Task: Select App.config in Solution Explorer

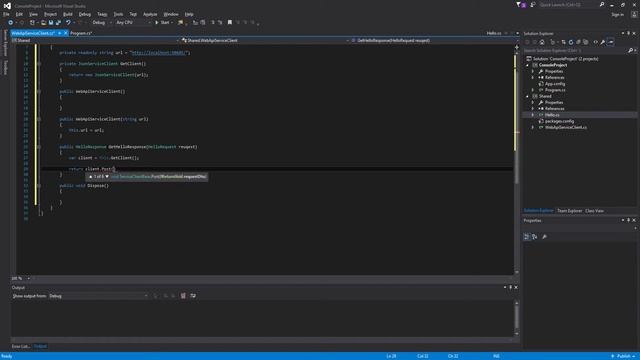Action: (x=555, y=84)
